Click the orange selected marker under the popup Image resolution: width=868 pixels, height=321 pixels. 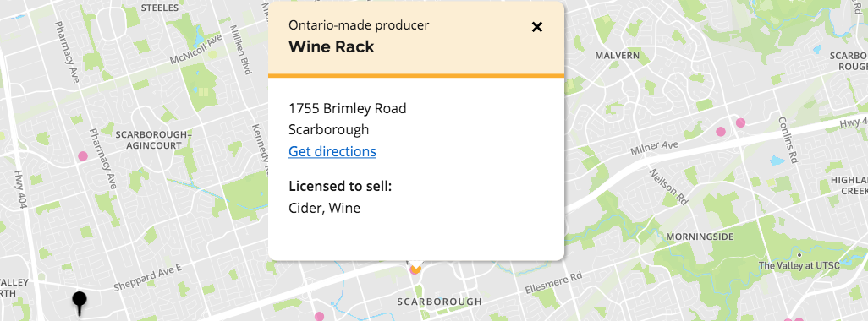[x=415, y=269]
